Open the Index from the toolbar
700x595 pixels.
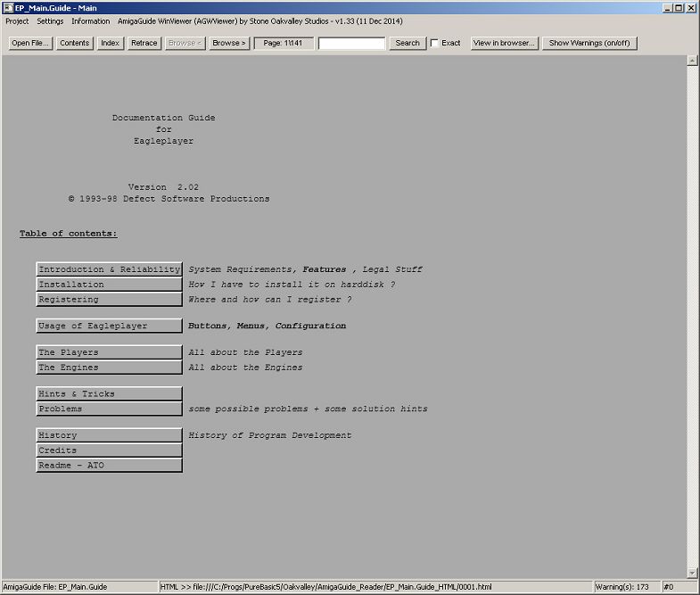[x=111, y=43]
